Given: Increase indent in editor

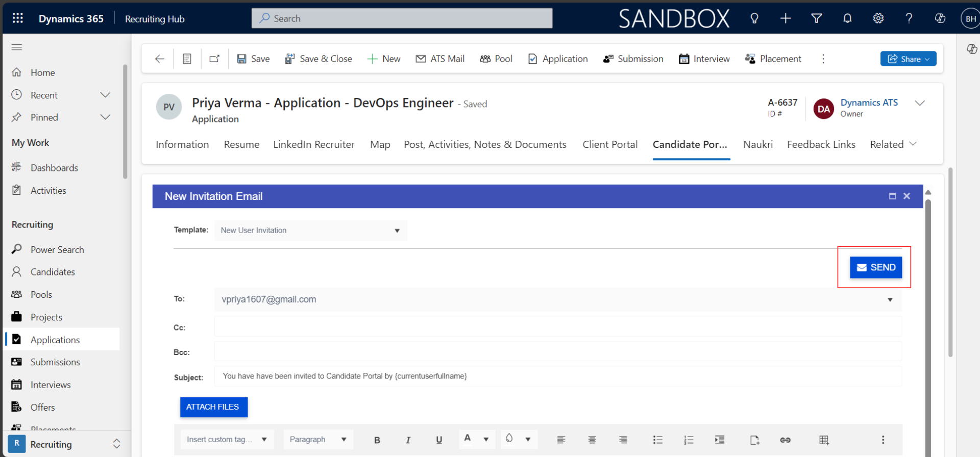Looking at the screenshot, I should [720, 440].
